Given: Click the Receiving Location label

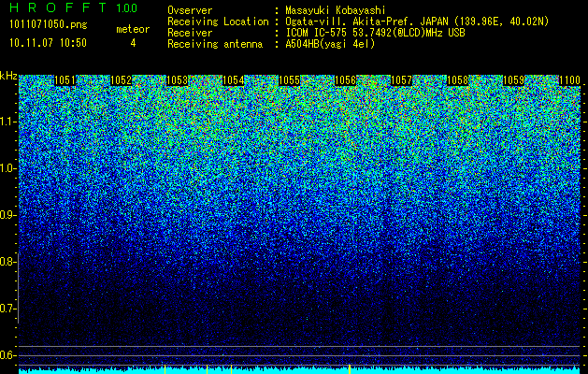Looking at the screenshot, I should pos(218,22).
